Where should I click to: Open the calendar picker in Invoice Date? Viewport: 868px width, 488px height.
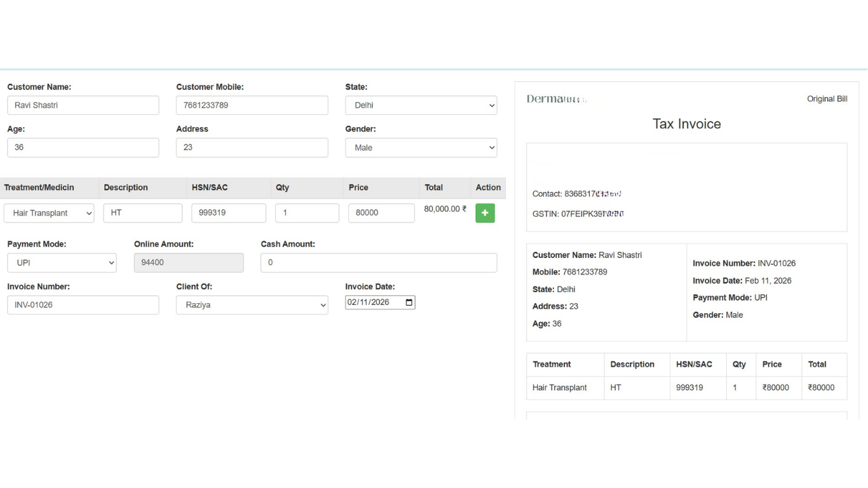tap(409, 302)
